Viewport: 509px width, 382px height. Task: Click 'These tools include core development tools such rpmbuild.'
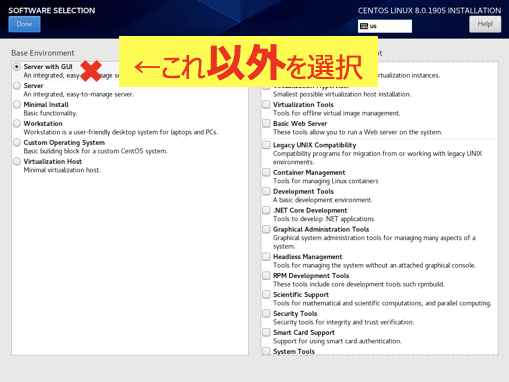pos(359,284)
